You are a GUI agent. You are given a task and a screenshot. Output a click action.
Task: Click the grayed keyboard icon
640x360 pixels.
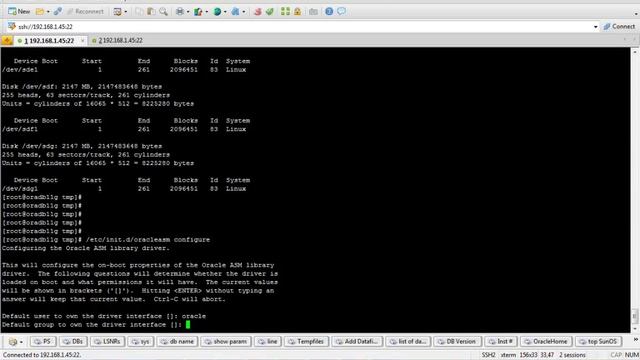coord(313,11)
